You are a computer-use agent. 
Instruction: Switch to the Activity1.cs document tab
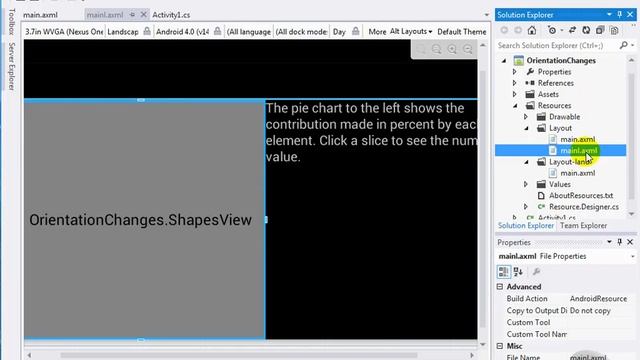click(x=171, y=15)
